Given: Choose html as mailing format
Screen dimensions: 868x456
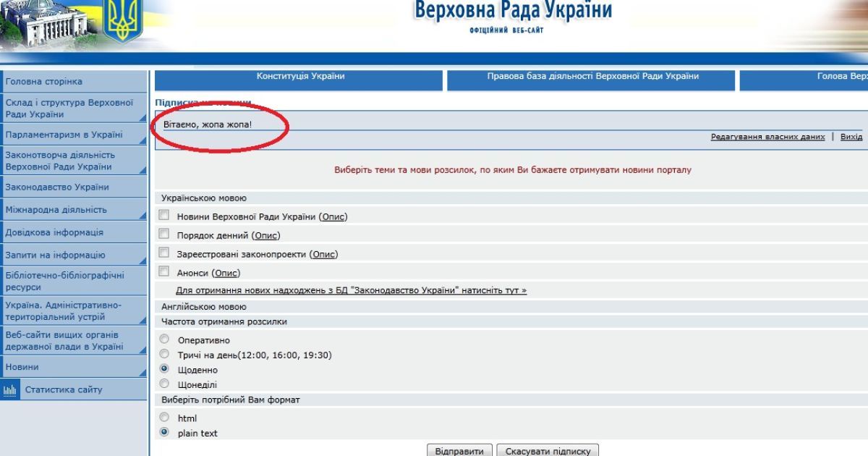Looking at the screenshot, I should click(x=164, y=417).
